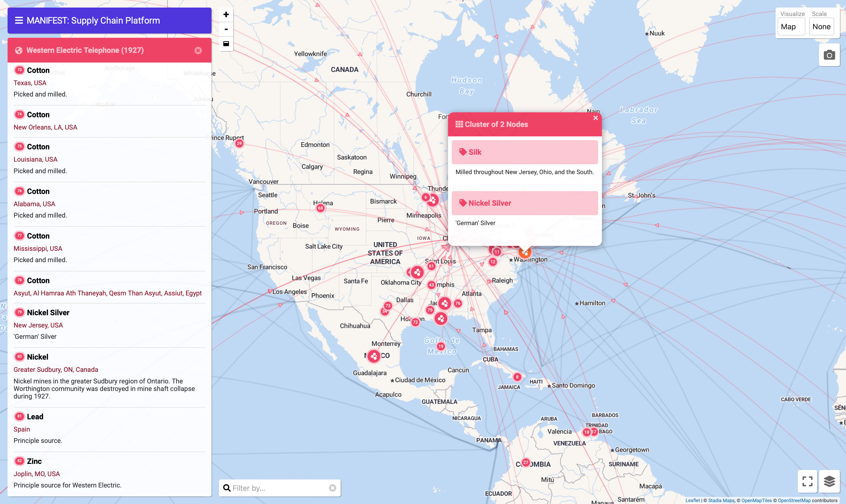Click map marker 68 near Helena
Image resolution: width=846 pixels, height=504 pixels.
point(320,208)
